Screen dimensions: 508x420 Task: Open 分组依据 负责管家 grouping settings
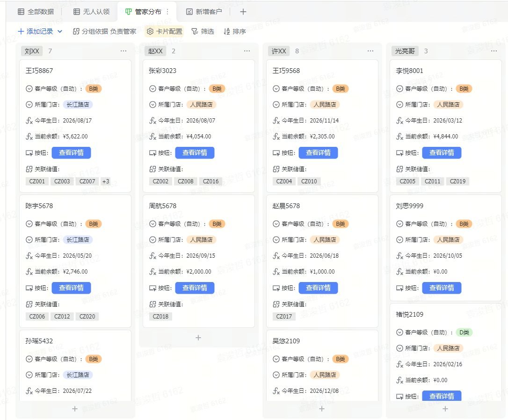pyautogui.click(x=104, y=31)
